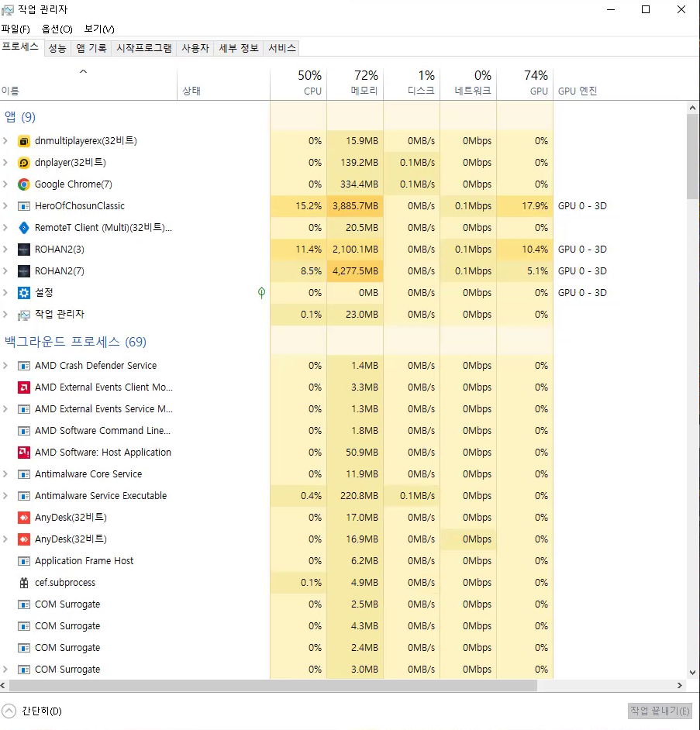
Task: Click 3,885.7MB memory value of HeroOfChosunClassic
Action: (x=355, y=206)
